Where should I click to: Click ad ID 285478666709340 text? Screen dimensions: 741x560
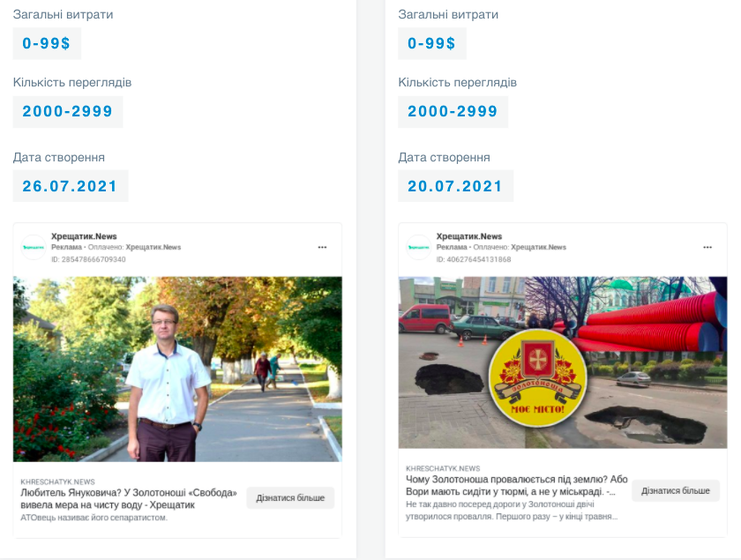pyautogui.click(x=88, y=259)
